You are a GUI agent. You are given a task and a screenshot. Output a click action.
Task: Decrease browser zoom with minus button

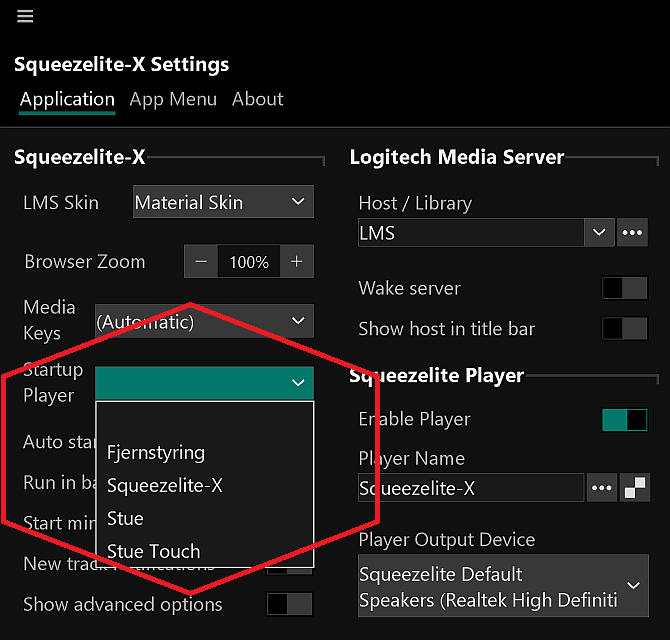[x=201, y=261]
